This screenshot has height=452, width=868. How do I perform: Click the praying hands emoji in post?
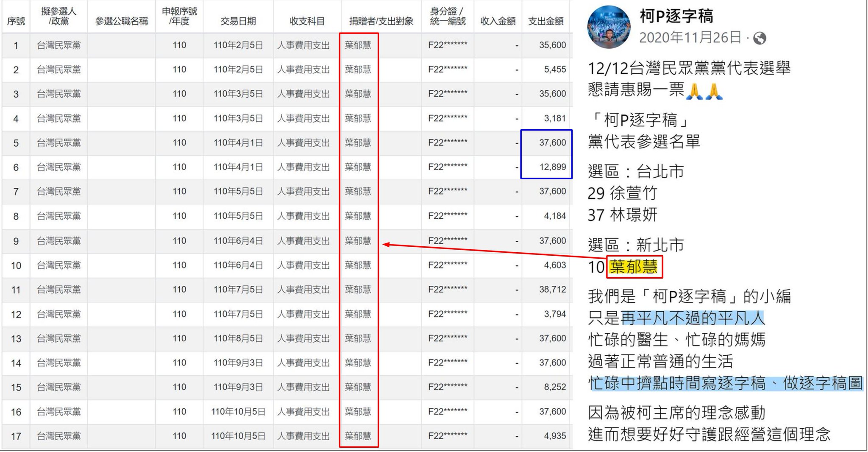click(704, 91)
